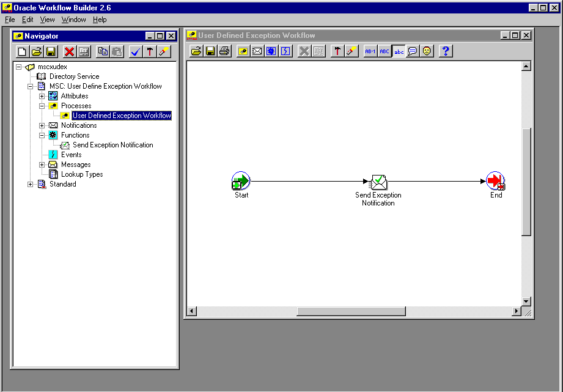Click the Save disk icon in Navigator toolbar

pyautogui.click(x=51, y=51)
